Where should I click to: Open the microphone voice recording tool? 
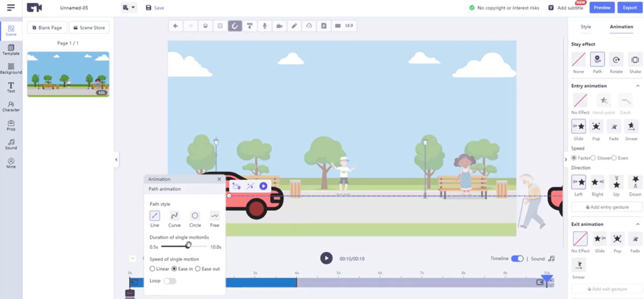265,26
